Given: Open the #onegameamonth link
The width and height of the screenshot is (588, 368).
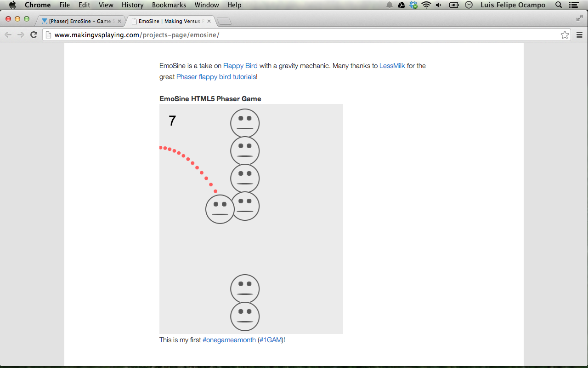Looking at the screenshot, I should (x=229, y=340).
